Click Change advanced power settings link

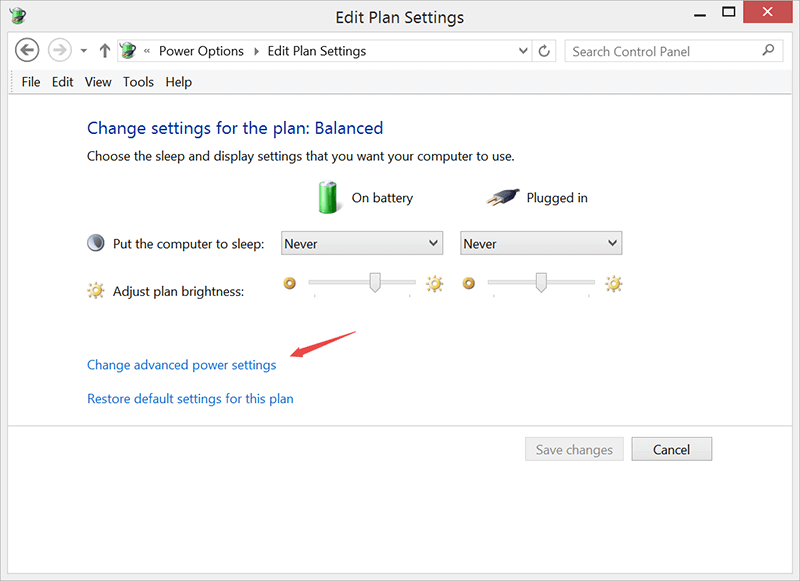[x=182, y=365]
